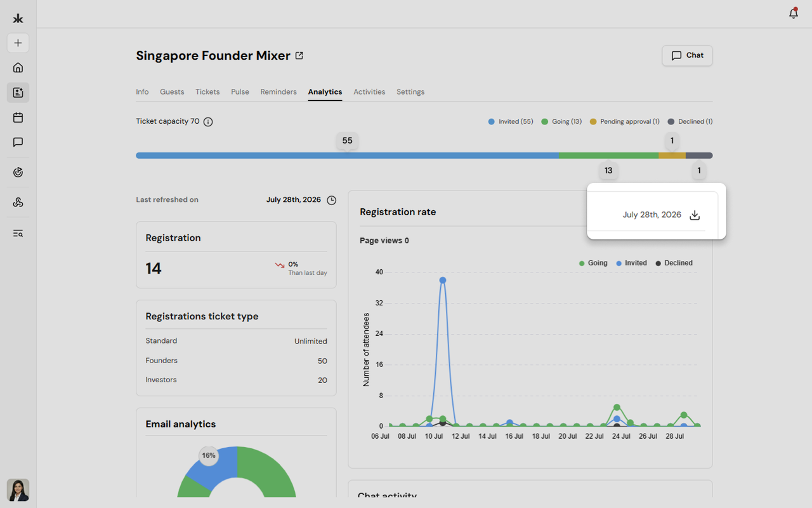Image resolution: width=812 pixels, height=508 pixels.
Task: Switch to the Activities tab
Action: point(369,92)
